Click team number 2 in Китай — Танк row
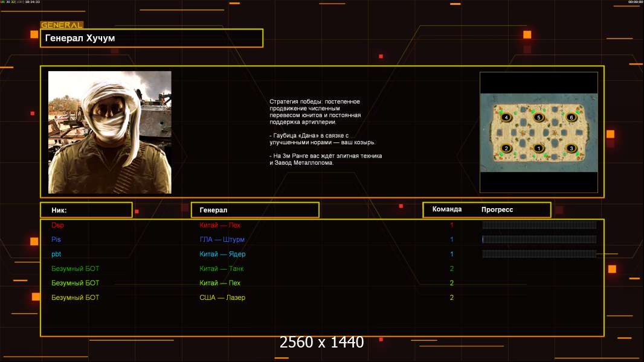The width and height of the screenshot is (644, 362). [452, 268]
